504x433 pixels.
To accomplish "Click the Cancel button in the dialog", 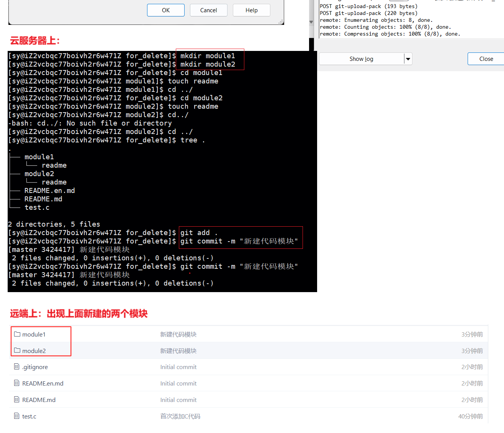I will [x=208, y=10].
